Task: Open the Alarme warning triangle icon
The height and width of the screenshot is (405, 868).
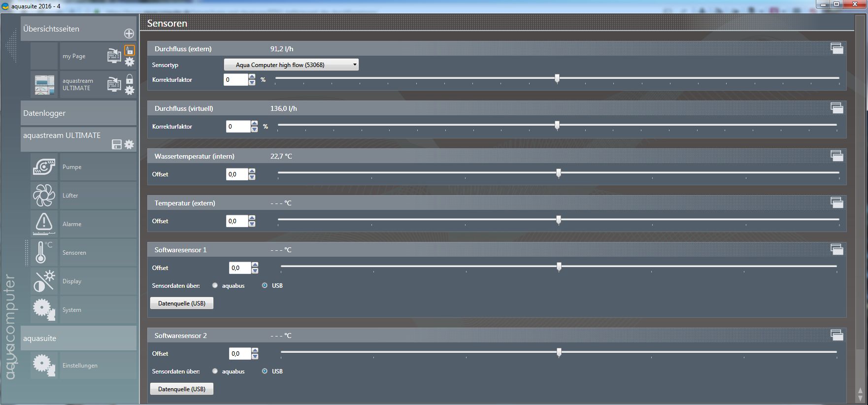Action: (x=44, y=224)
